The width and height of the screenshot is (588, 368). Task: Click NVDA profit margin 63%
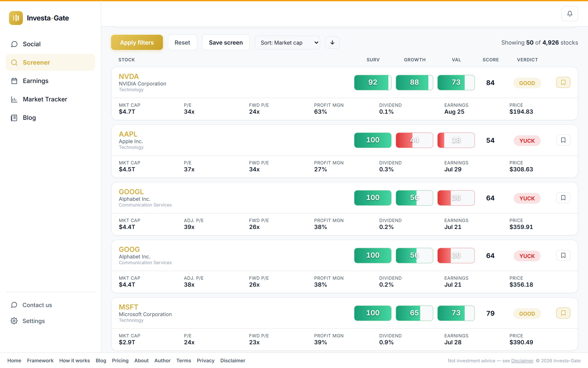point(321,112)
